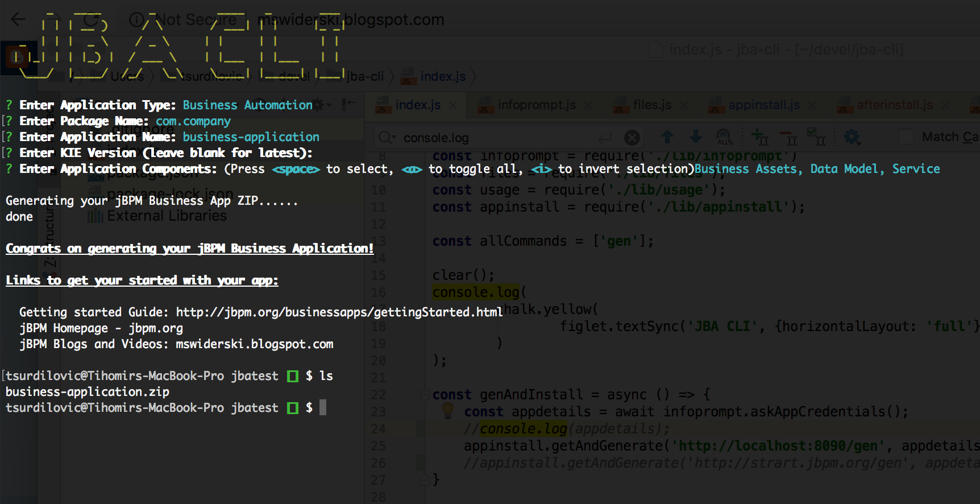The image size is (980, 504).
Task: Click line number 22 in gutter
Action: [378, 395]
